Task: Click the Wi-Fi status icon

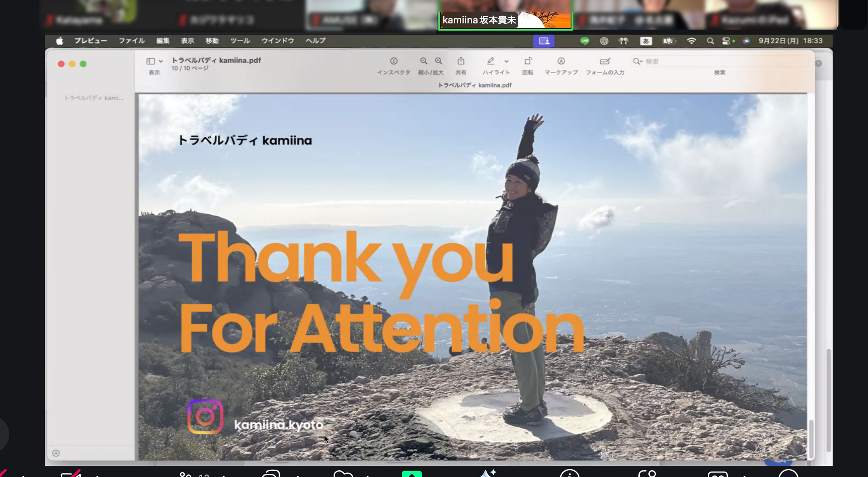Action: [x=691, y=41]
